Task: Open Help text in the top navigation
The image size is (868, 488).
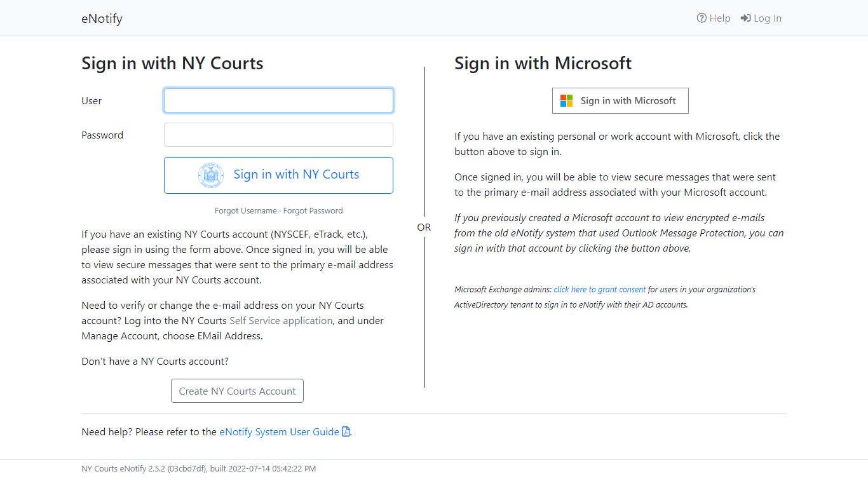Action: [720, 18]
